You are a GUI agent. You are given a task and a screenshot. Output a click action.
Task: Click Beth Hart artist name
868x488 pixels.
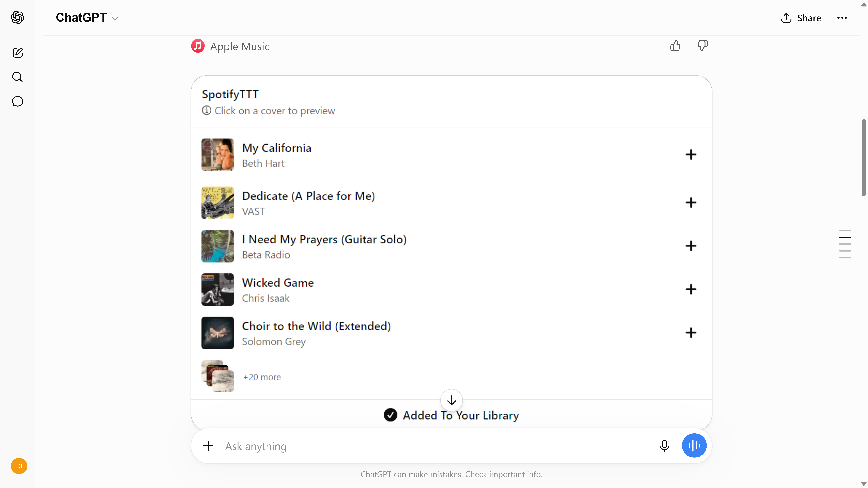coord(263,164)
